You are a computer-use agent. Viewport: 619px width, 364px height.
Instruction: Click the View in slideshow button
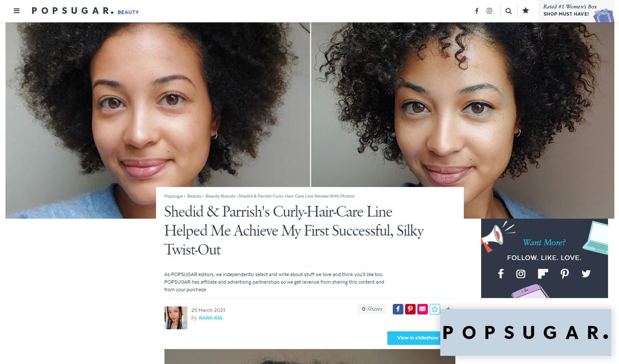point(414,338)
